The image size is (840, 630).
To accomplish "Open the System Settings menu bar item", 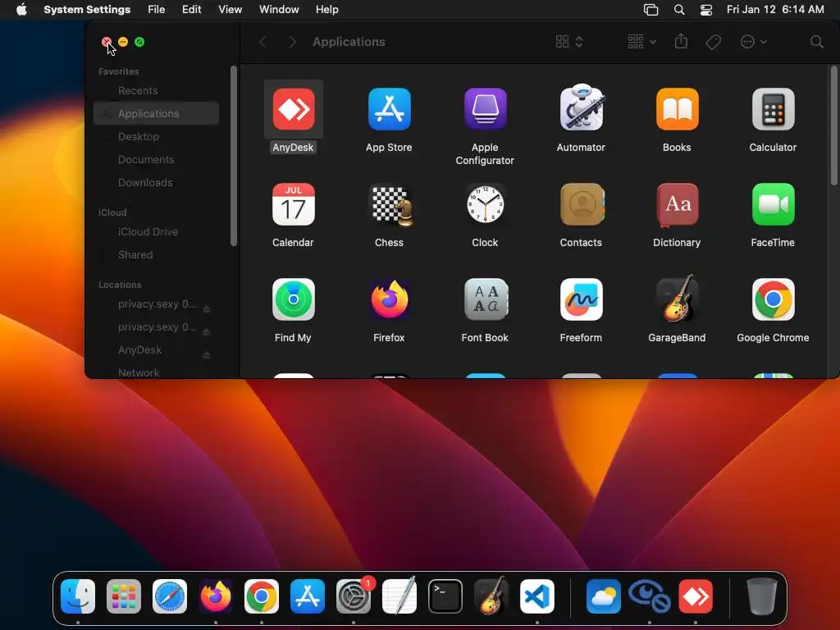I will [x=87, y=10].
